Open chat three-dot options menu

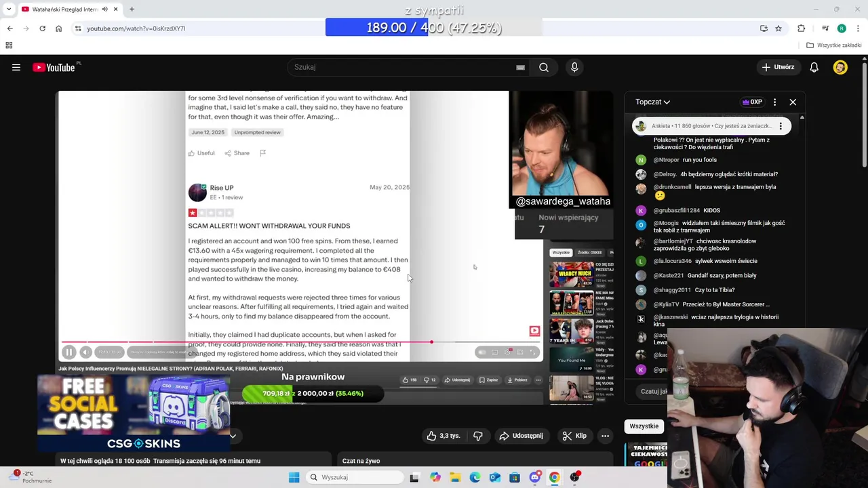tap(774, 102)
